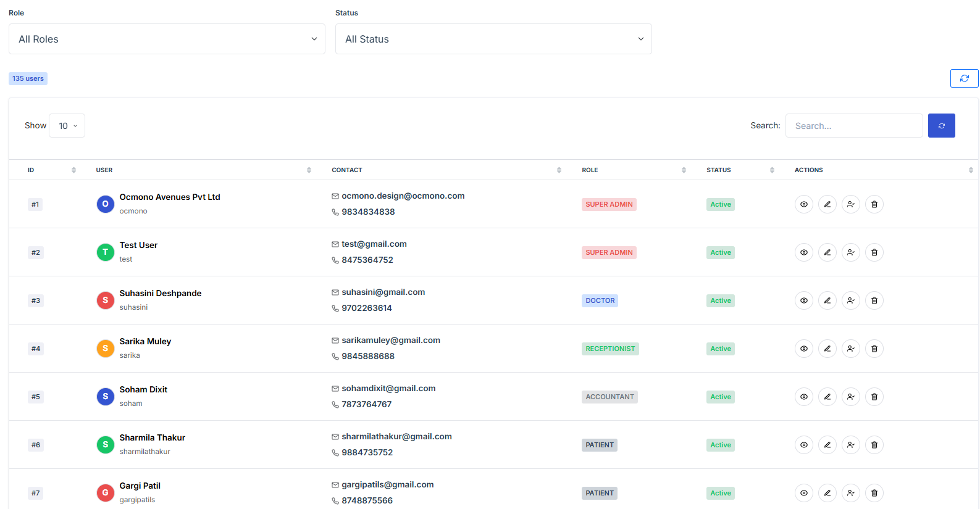
Task: Expand the All Status filter dropdown
Action: pos(493,39)
